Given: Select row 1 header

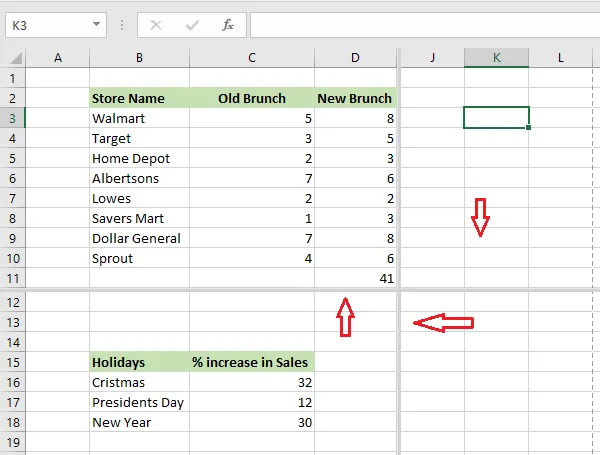Looking at the screenshot, I should point(13,78).
